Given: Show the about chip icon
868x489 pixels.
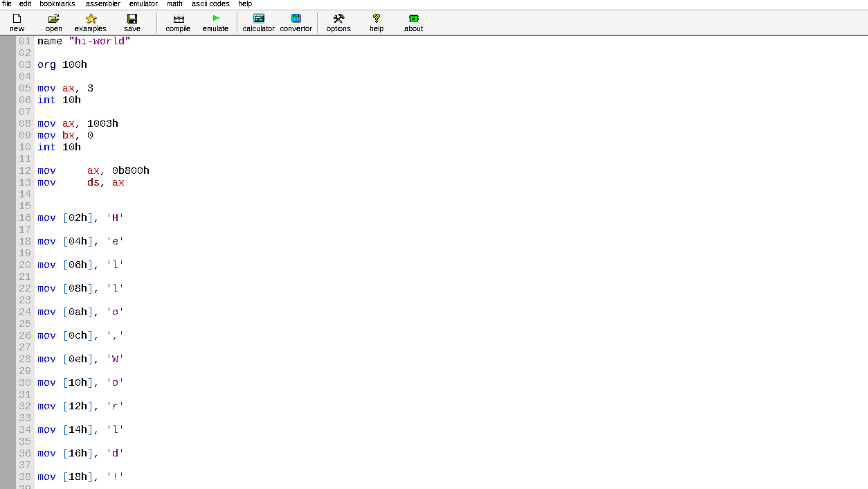Looking at the screenshot, I should [x=413, y=19].
